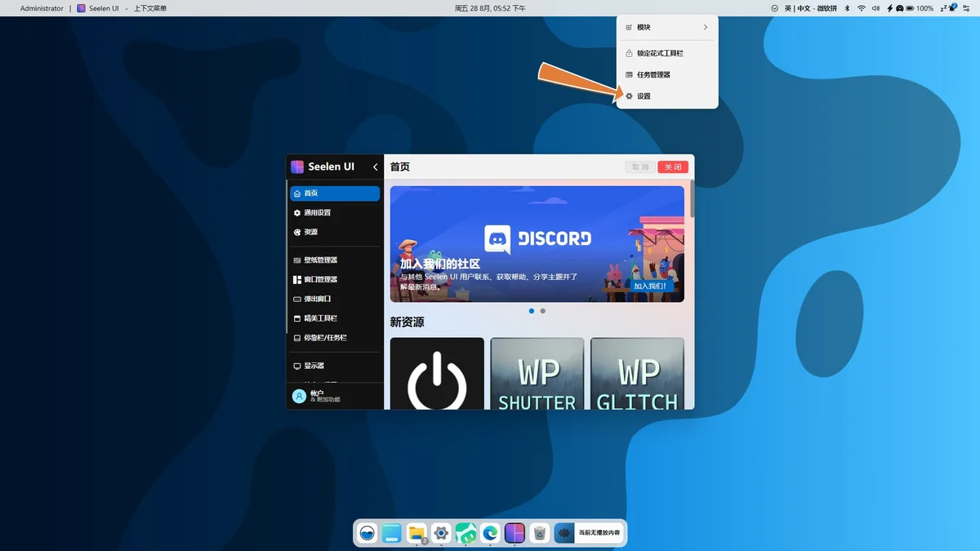Expand the tray overflow chevron icon
Screen dimensions: 980x551
pos(774,8)
